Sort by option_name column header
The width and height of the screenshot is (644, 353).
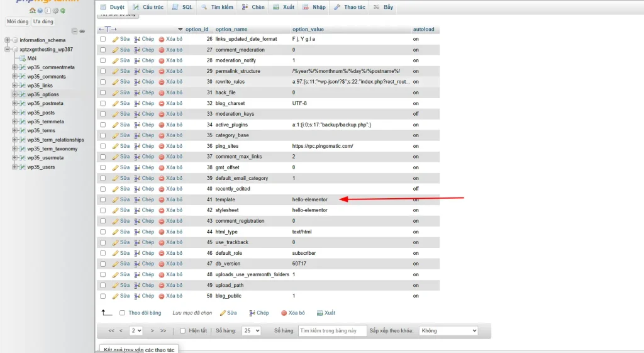point(231,30)
